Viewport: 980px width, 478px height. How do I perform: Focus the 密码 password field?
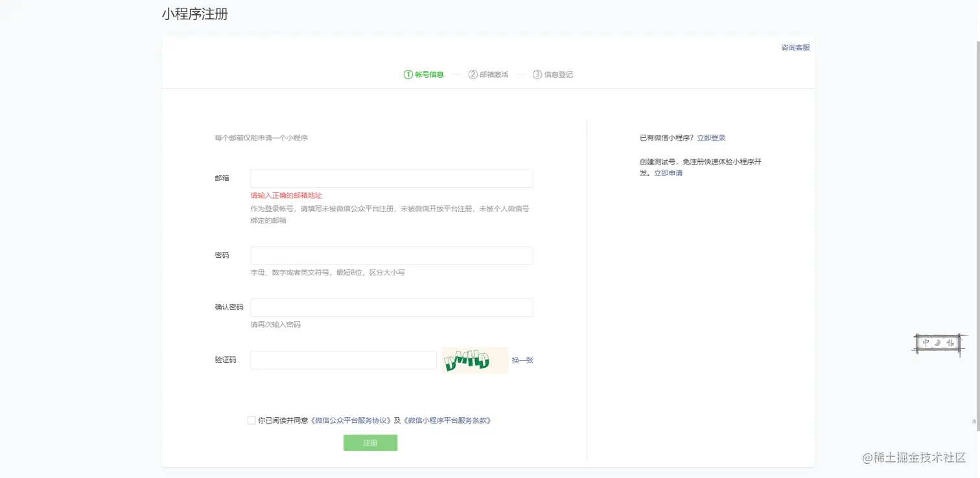pyautogui.click(x=391, y=255)
